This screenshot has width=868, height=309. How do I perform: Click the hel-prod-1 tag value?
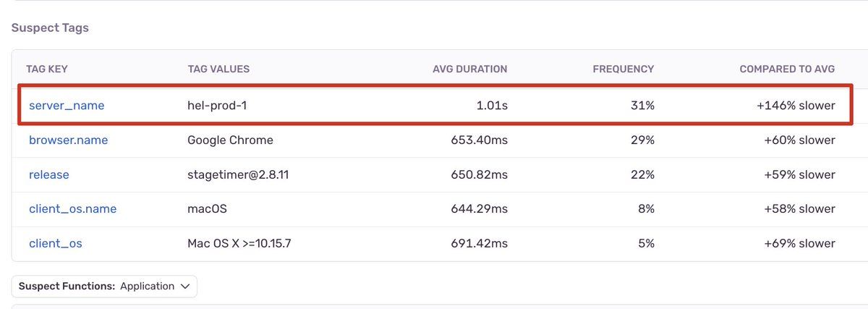(x=218, y=106)
